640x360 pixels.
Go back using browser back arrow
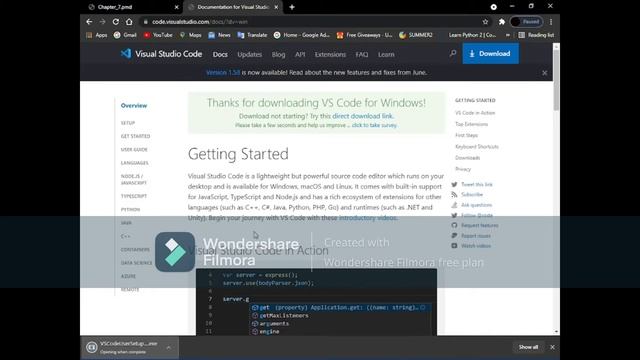coord(89,22)
